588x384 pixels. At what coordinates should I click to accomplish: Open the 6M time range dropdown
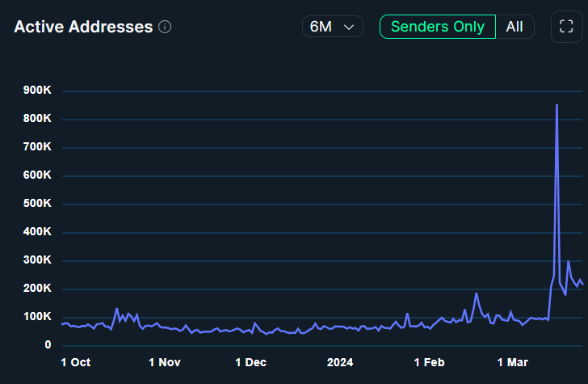(x=332, y=27)
